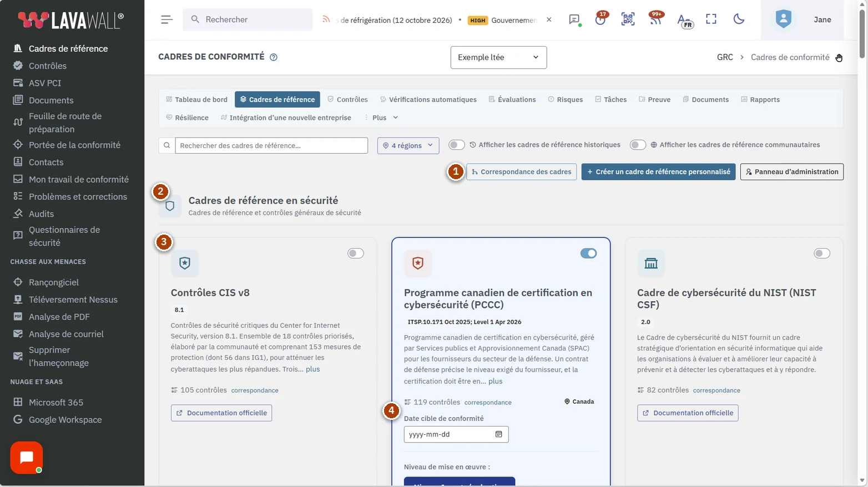Switch to Tableau de bord tab
Viewport: 868px width, 487px height.
tap(196, 99)
